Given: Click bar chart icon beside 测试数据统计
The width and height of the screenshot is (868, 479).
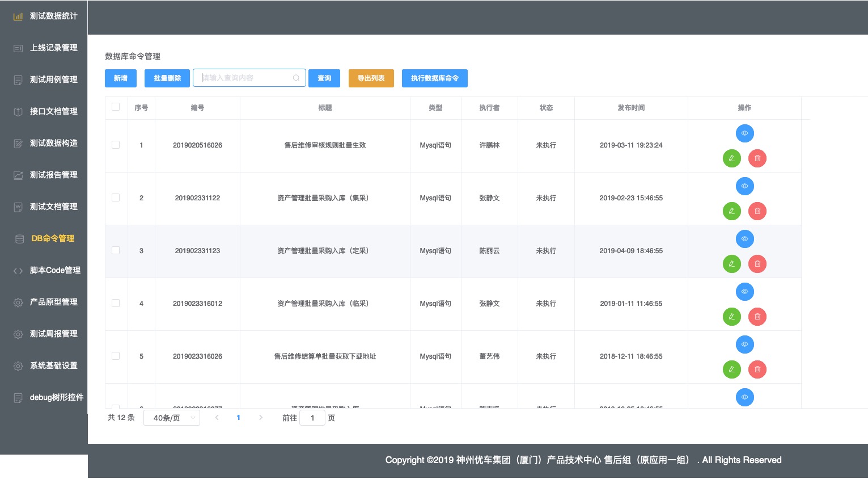Looking at the screenshot, I should click(x=18, y=16).
